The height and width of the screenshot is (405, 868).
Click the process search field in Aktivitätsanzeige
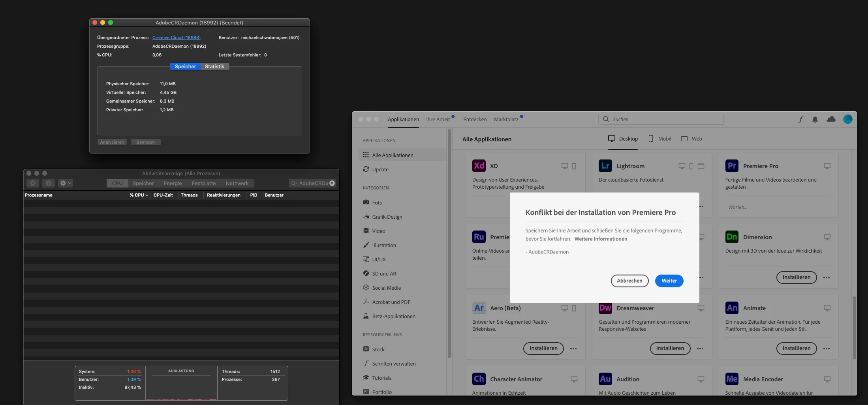(x=312, y=183)
